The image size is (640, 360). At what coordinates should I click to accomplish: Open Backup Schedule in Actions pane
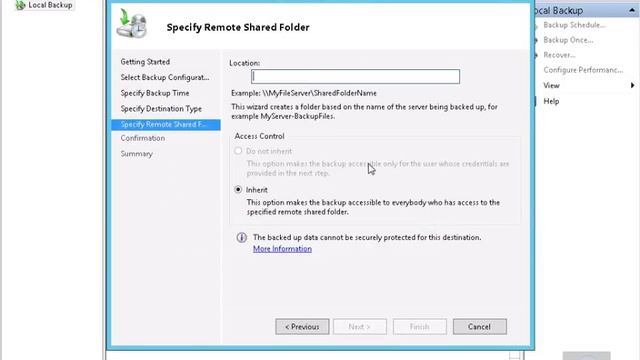(x=574, y=25)
